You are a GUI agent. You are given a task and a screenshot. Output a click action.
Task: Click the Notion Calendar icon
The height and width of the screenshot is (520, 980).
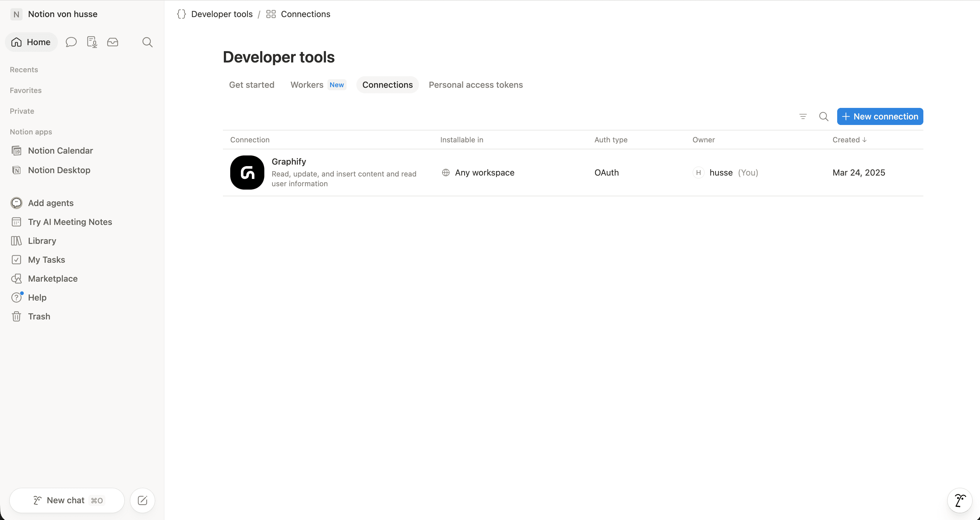[16, 151]
